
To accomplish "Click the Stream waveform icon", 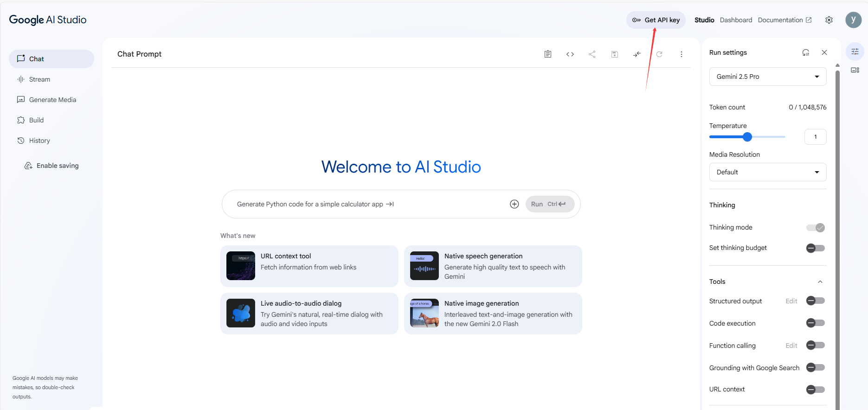I will (x=21, y=79).
